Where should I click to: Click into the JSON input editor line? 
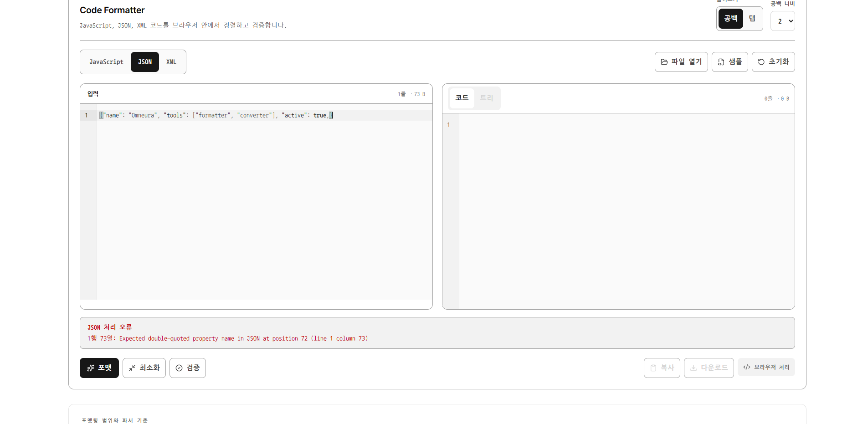pos(265,115)
